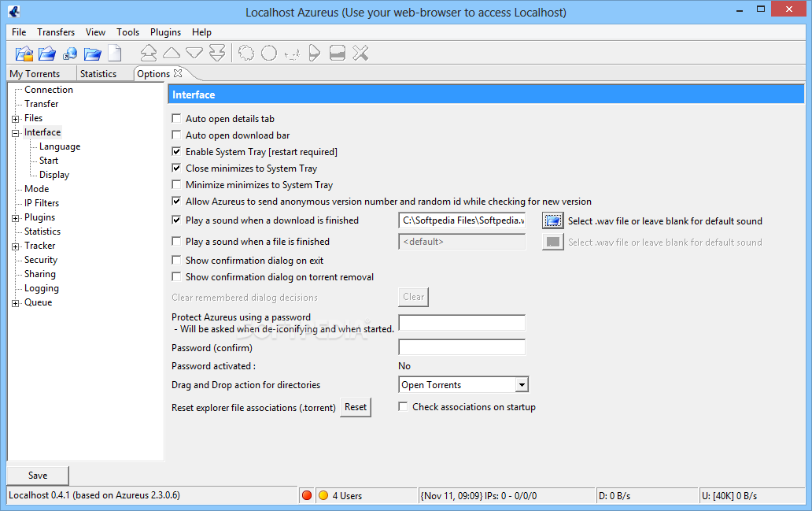The width and height of the screenshot is (812, 511).
Task: Select Transfer in options tree
Action: (x=42, y=104)
